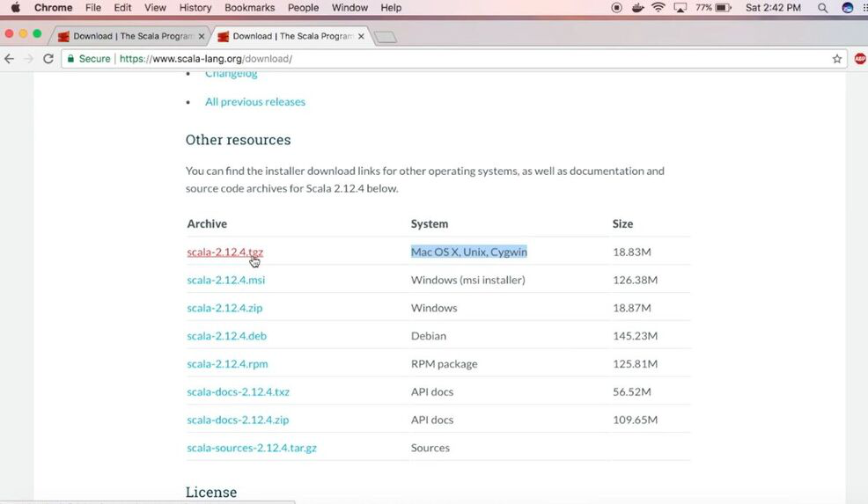868x504 pixels.
Task: Download scala-2.12.4.msi installer
Action: click(x=226, y=280)
